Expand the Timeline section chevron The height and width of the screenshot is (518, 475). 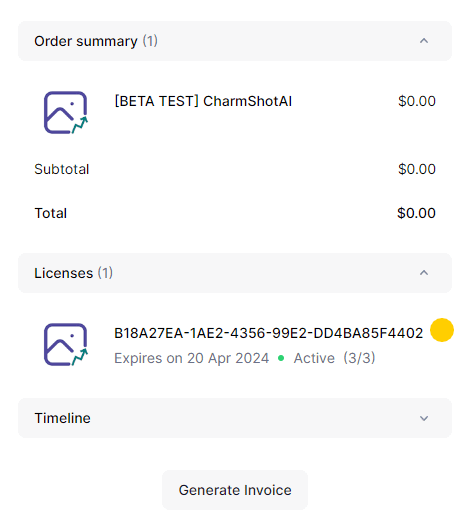click(424, 418)
